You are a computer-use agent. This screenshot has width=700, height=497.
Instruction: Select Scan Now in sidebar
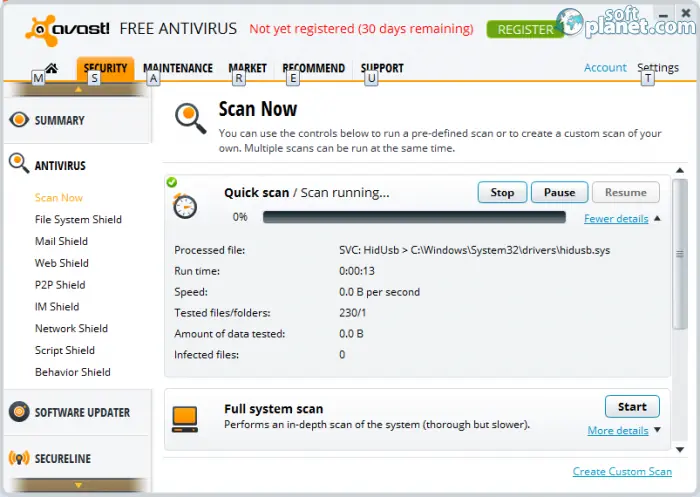pyautogui.click(x=58, y=198)
